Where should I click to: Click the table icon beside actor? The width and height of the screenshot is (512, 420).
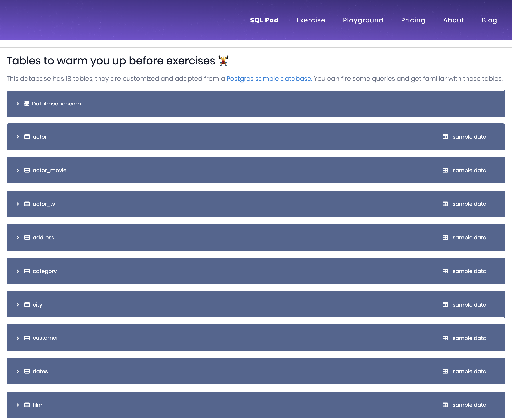[27, 137]
